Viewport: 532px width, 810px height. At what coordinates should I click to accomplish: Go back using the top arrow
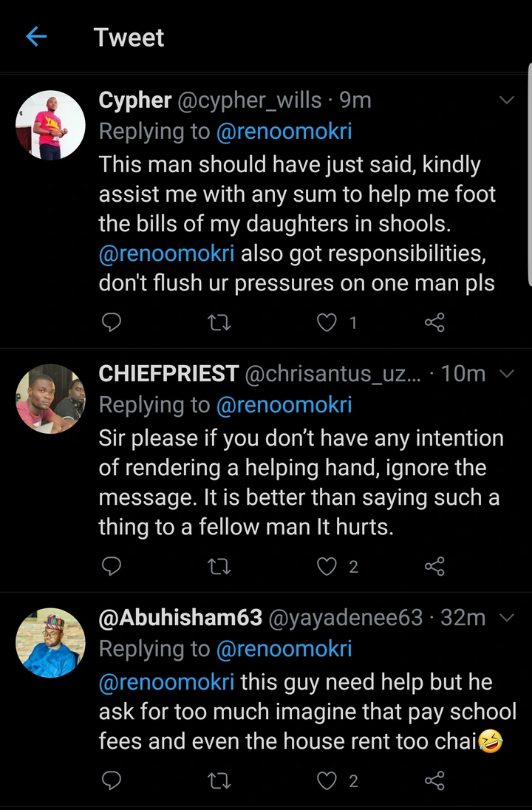click(36, 37)
